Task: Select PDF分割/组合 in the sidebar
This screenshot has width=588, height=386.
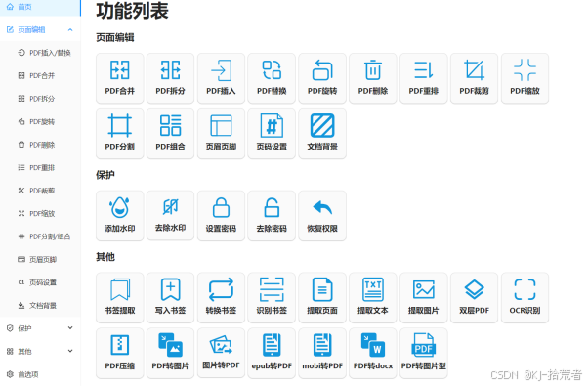Action: point(40,236)
